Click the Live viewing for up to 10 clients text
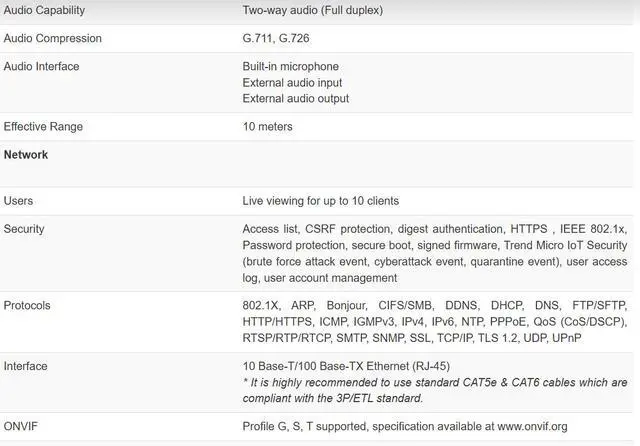The width and height of the screenshot is (640, 446). pos(320,200)
